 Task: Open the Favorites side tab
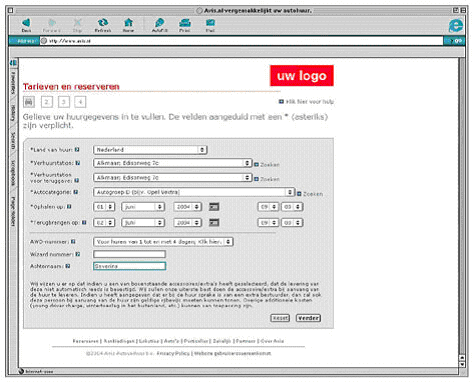click(x=13, y=83)
